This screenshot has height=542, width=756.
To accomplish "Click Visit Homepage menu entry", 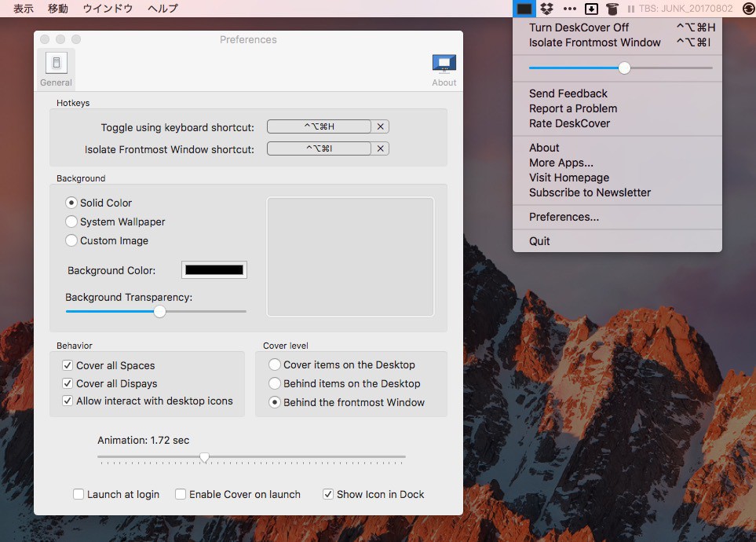I will 569,178.
